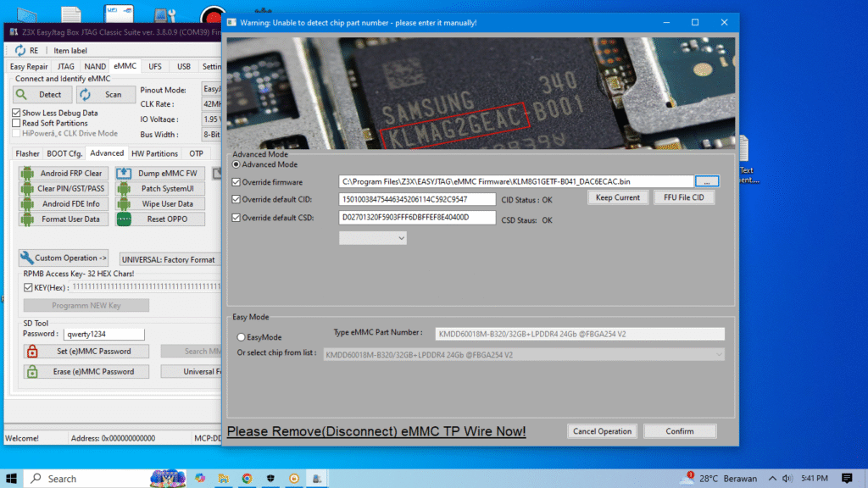Click the Programm NEW Key button
Screen dimensions: 868x488
click(x=86, y=305)
